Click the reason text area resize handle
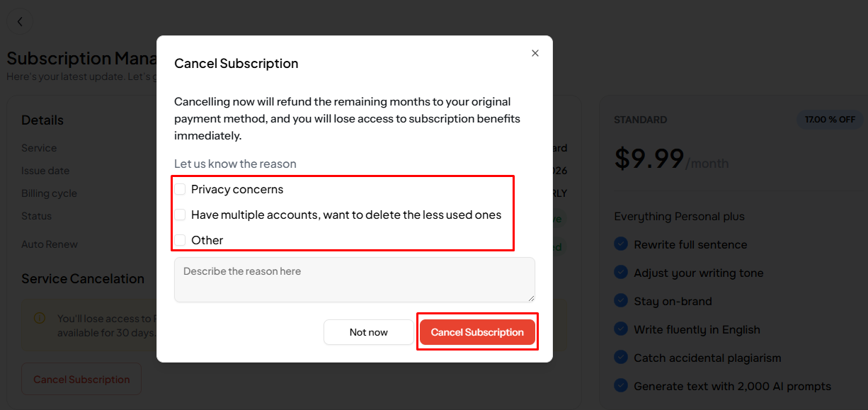 530,297
